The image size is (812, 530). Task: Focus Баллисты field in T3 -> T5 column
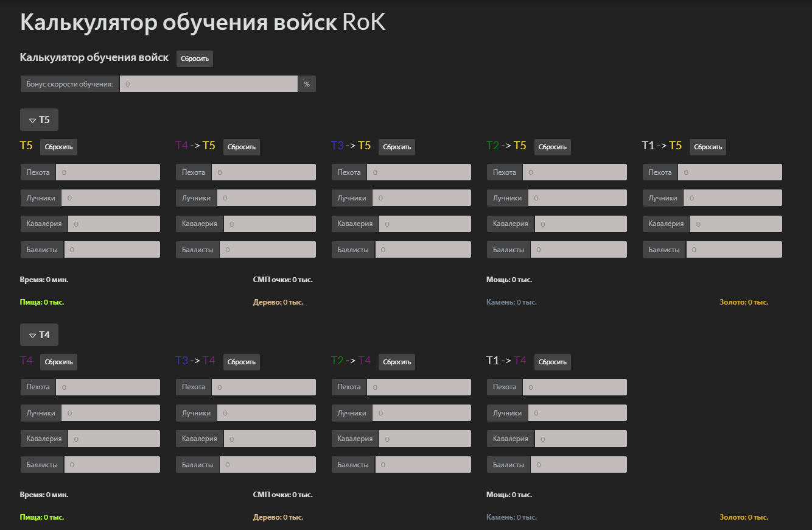423,250
